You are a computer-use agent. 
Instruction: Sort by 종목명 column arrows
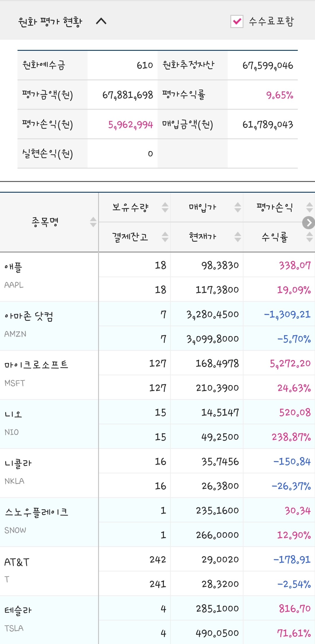[93, 222]
